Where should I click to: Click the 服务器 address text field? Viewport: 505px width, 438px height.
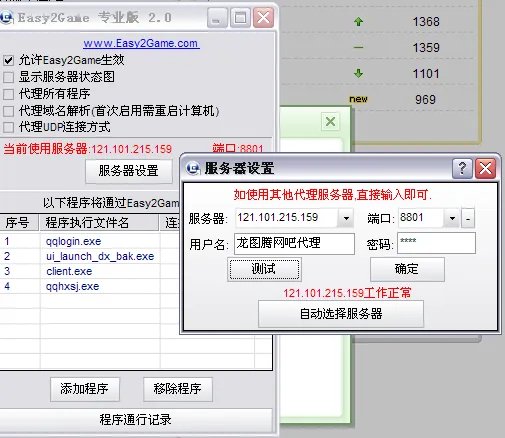(x=287, y=218)
